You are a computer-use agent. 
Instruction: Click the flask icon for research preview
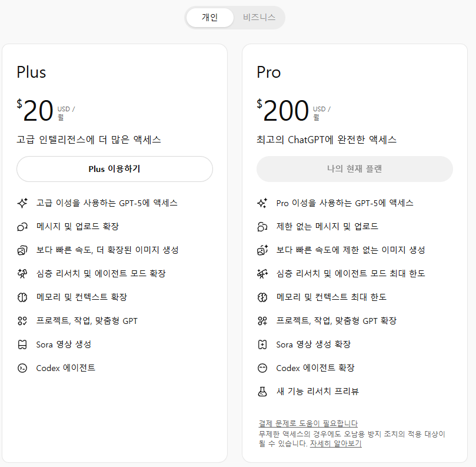coord(262,392)
